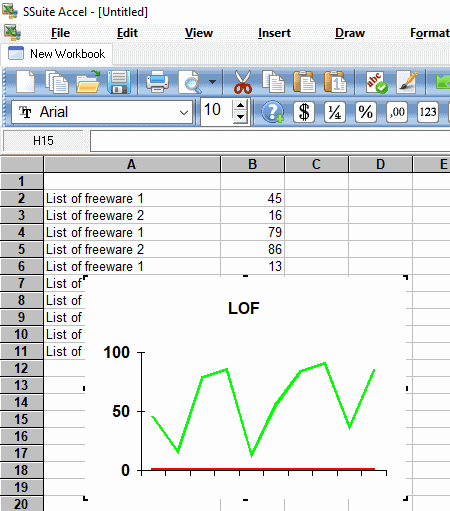Viewport: 450px width, 511px height.
Task: Click the LOF chart title
Action: [x=244, y=308]
